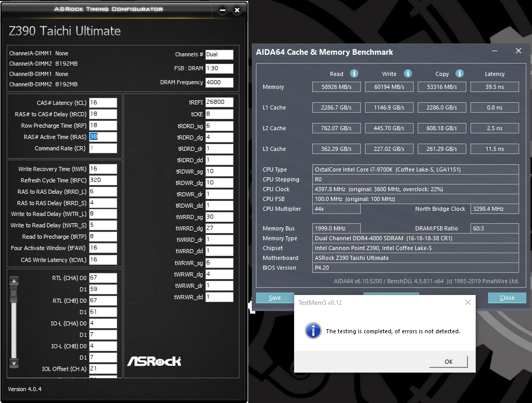Viewport: 532px width, 403px height.
Task: Click Save in AIDA64 benchmark
Action: 275,298
